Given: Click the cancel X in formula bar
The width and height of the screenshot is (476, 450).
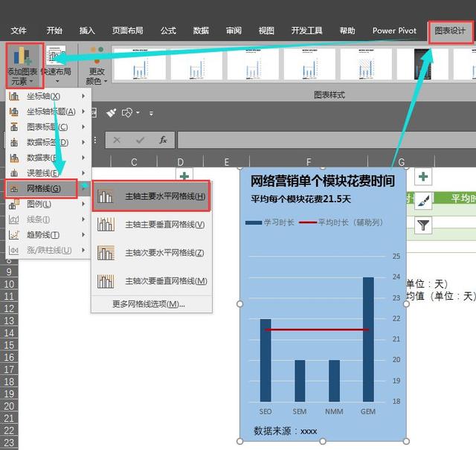Looking at the screenshot, I should pyautogui.click(x=117, y=140).
